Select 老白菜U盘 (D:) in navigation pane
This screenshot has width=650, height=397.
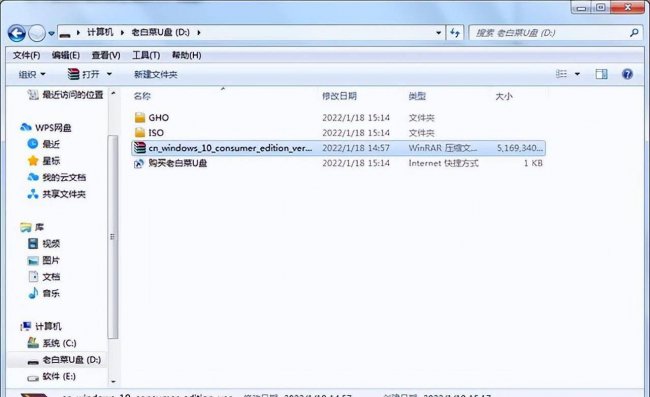(71, 360)
